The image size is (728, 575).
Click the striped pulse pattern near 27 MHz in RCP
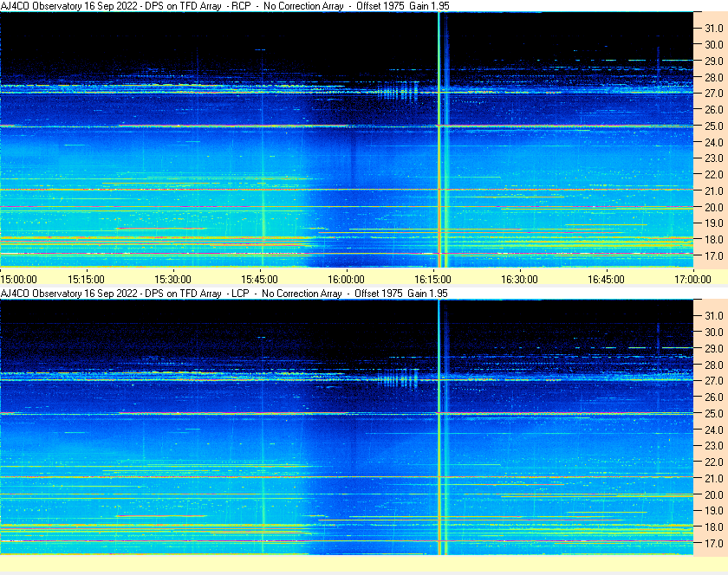point(398,91)
